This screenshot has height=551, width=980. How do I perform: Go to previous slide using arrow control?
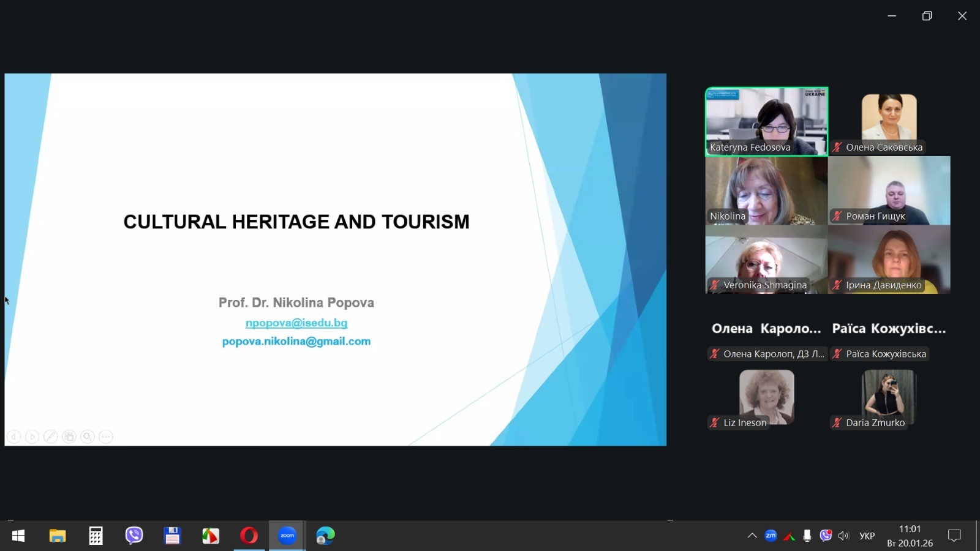(14, 437)
